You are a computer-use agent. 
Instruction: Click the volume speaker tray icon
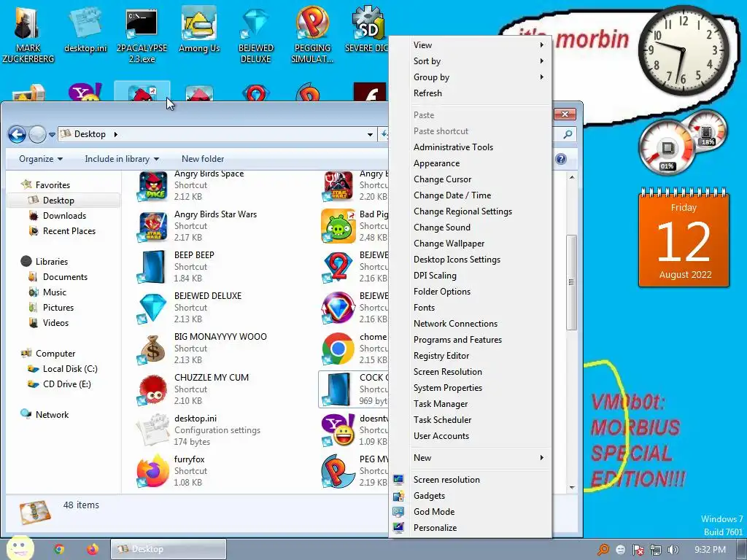click(673, 550)
